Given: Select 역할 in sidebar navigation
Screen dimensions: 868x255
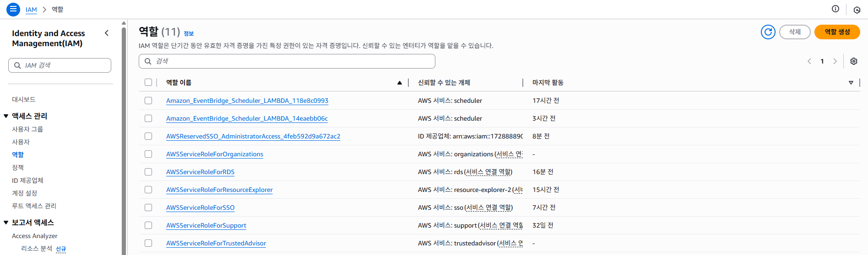Looking at the screenshot, I should pos(18,155).
